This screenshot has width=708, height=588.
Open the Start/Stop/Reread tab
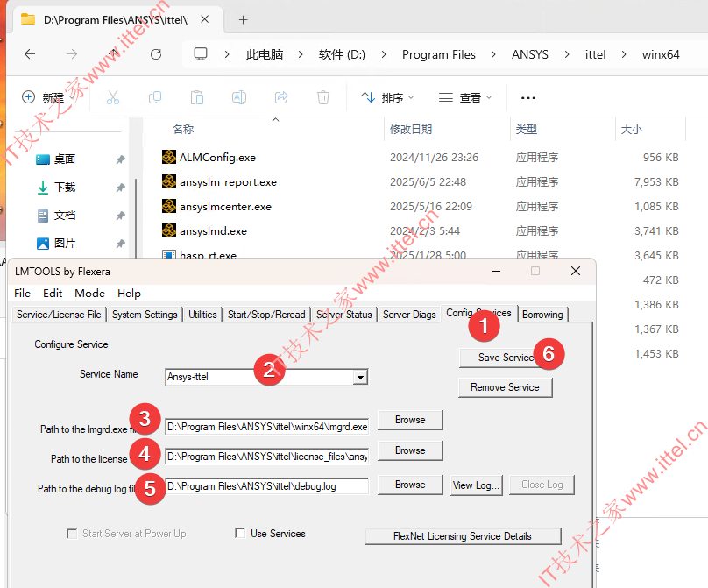click(x=266, y=315)
